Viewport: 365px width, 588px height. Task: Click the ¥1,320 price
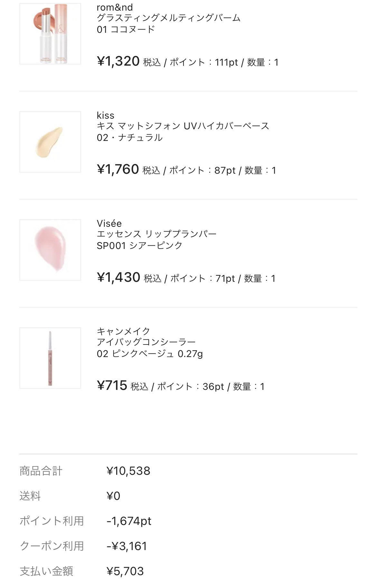(x=118, y=61)
